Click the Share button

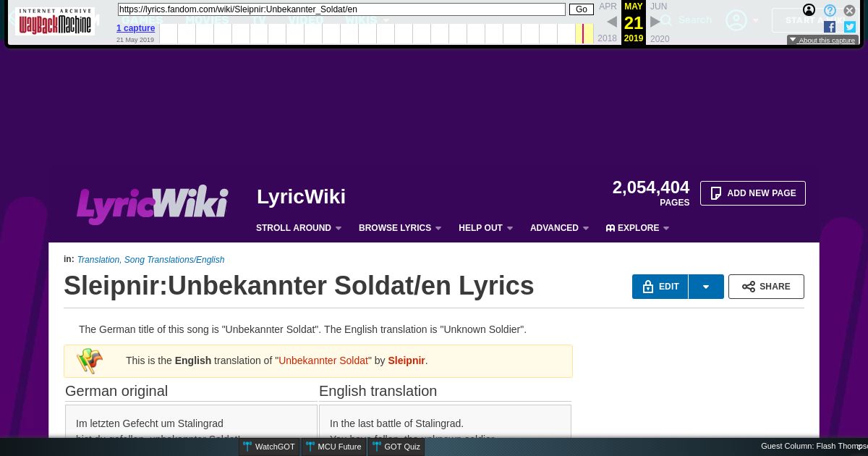pyautogui.click(x=766, y=287)
